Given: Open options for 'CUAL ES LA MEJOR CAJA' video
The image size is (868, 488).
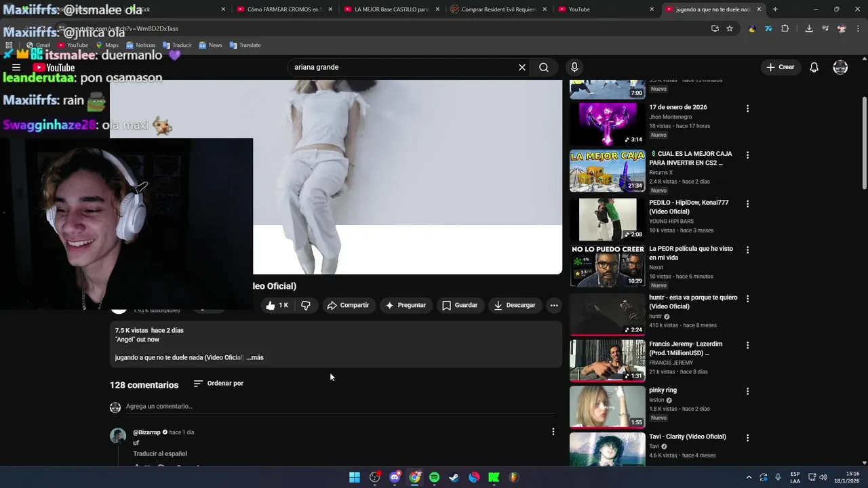Looking at the screenshot, I should click(x=748, y=155).
